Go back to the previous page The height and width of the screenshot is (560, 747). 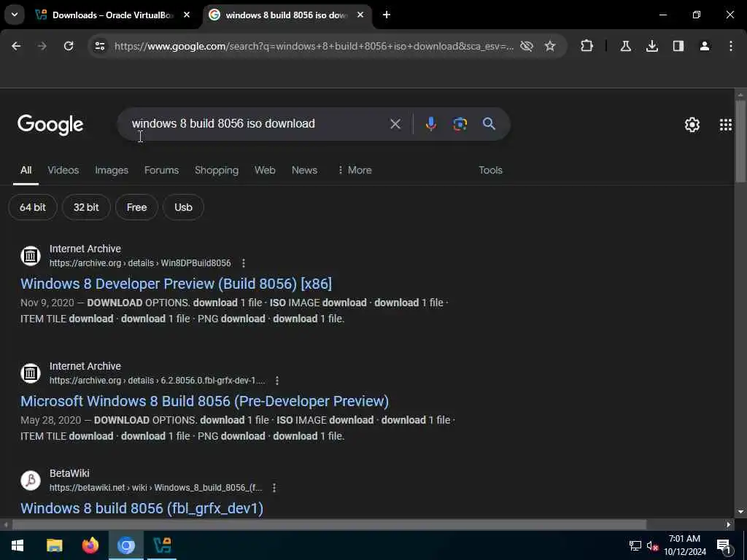tap(16, 46)
